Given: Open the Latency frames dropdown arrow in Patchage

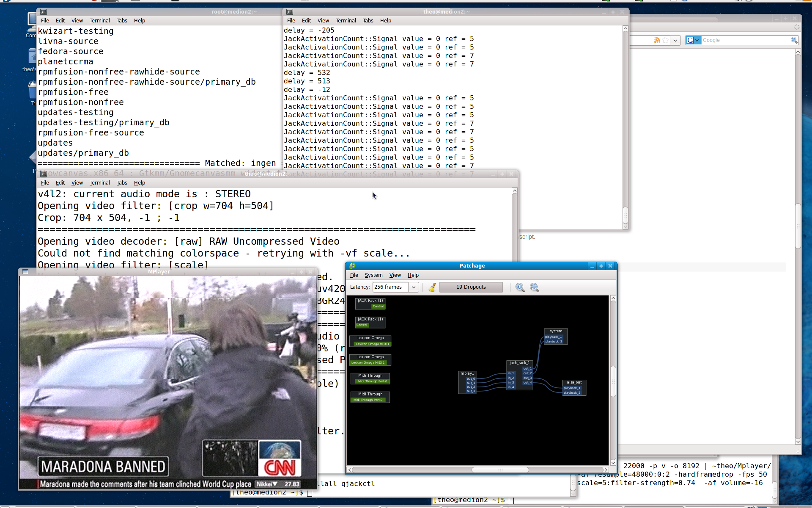Looking at the screenshot, I should [x=414, y=287].
